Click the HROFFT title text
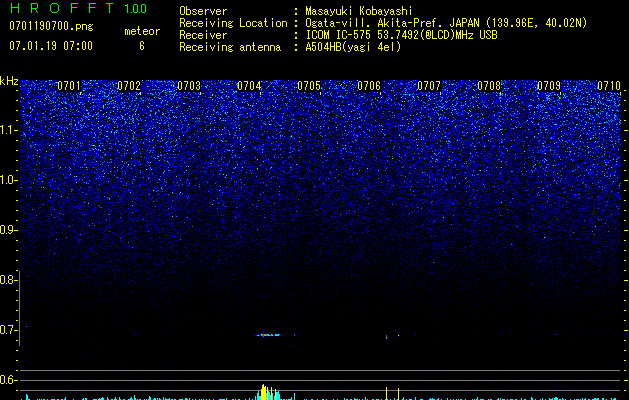629x400 pixels. [x=62, y=8]
